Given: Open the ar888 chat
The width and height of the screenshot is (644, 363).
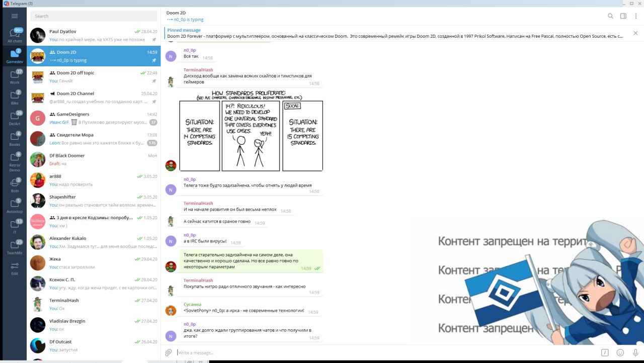Looking at the screenshot, I should click(94, 180).
